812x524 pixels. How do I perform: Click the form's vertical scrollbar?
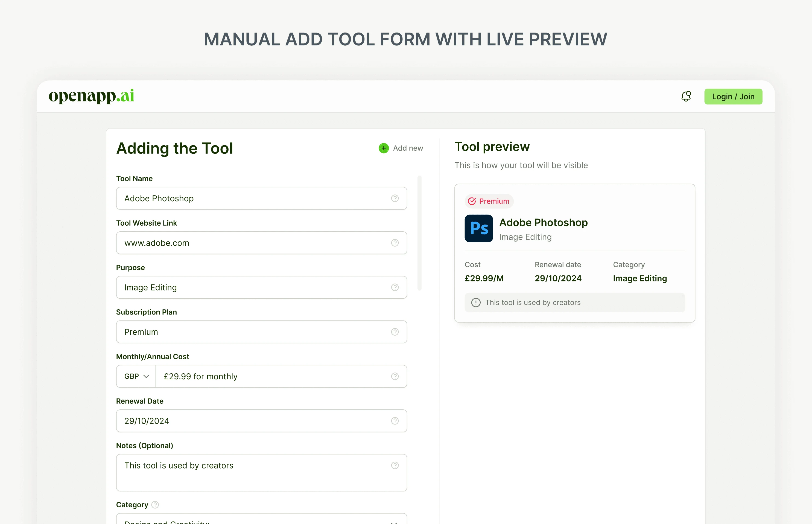pos(419,233)
